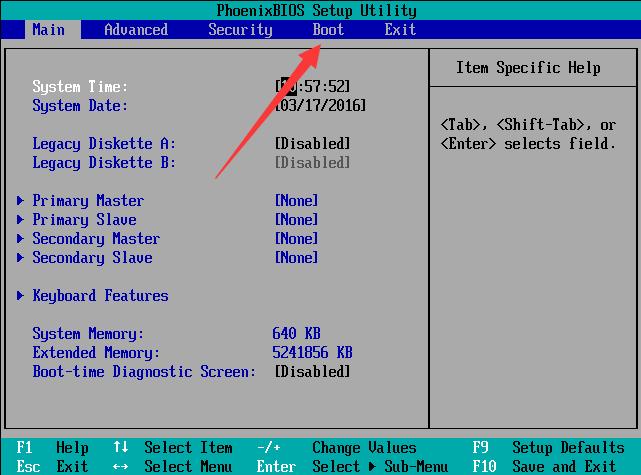This screenshot has width=641, height=475.
Task: Click the Legacy Diskette A label
Action: coord(104,144)
